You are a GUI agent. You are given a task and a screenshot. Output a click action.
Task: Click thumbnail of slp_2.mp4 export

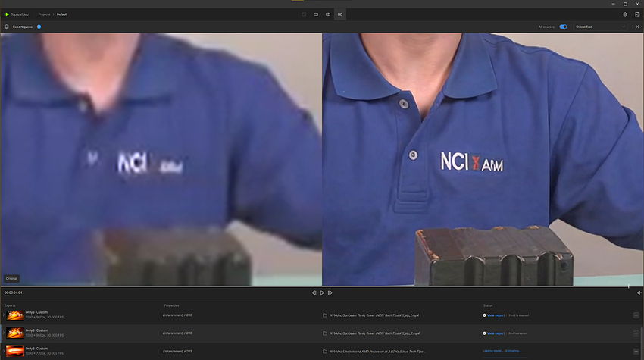pyautogui.click(x=15, y=333)
